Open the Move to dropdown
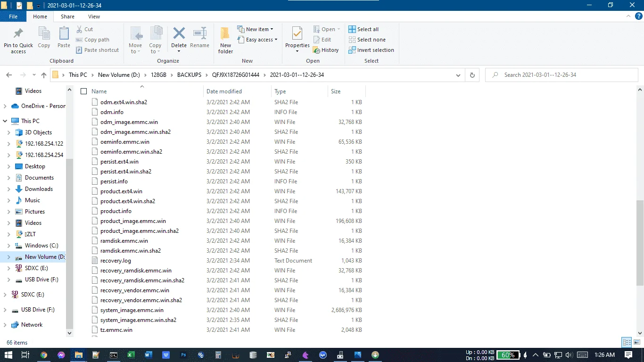Viewport: 644px width, 362px height. (135, 40)
